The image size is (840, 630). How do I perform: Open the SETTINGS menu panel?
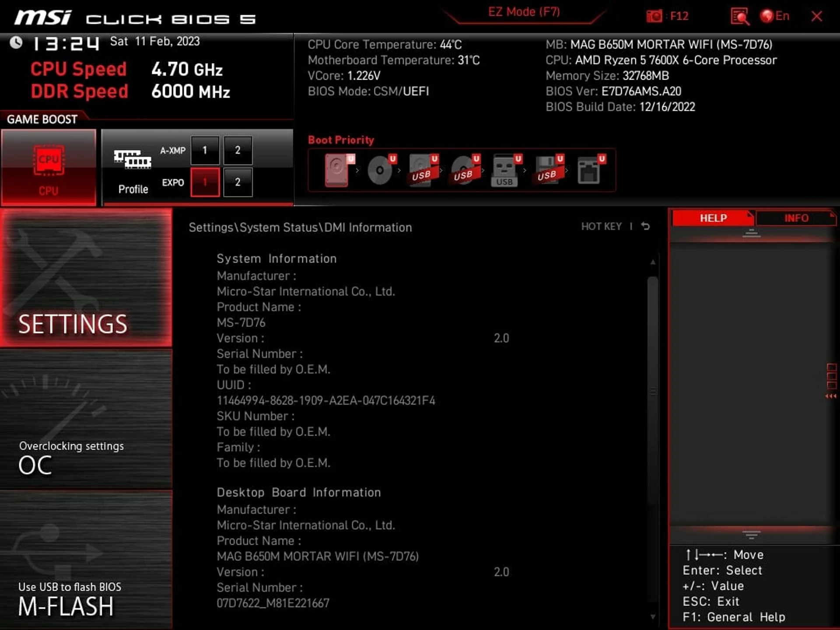point(86,278)
